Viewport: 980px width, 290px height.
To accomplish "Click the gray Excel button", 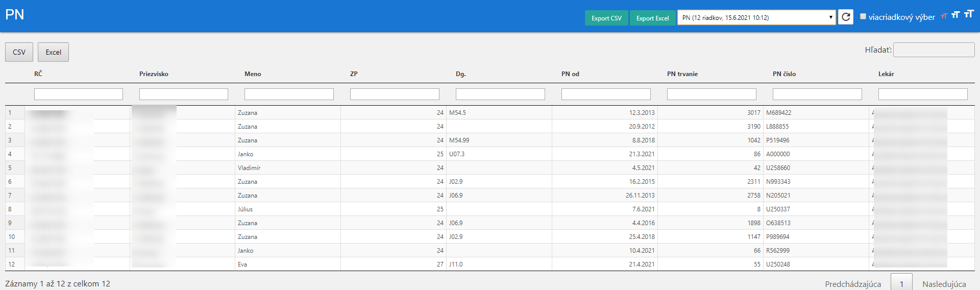I will click(x=53, y=52).
